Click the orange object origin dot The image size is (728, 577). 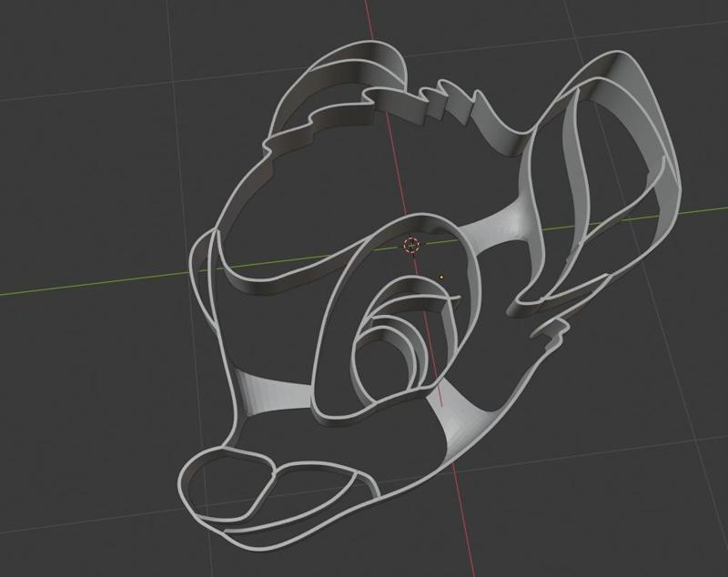coord(441,278)
